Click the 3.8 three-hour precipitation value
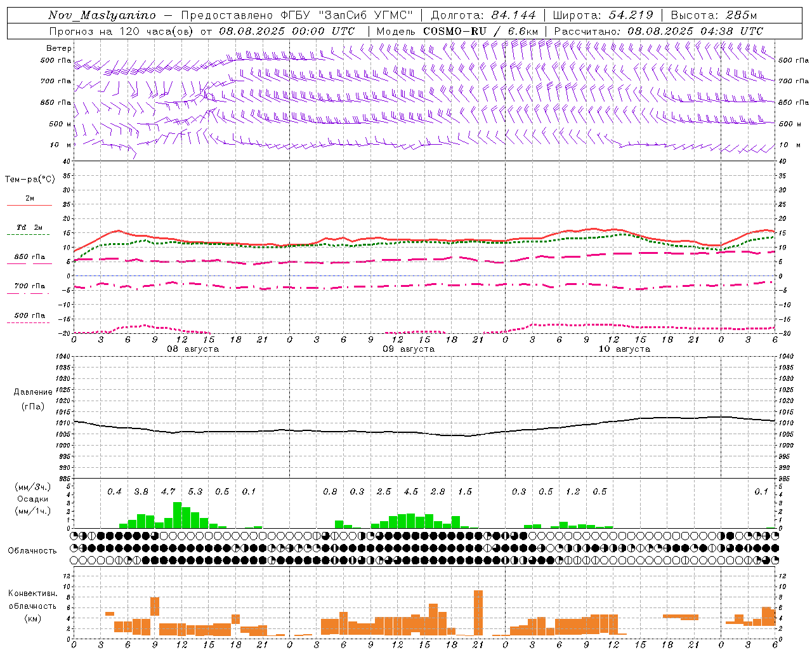This screenshot has height=650, width=812. (141, 492)
